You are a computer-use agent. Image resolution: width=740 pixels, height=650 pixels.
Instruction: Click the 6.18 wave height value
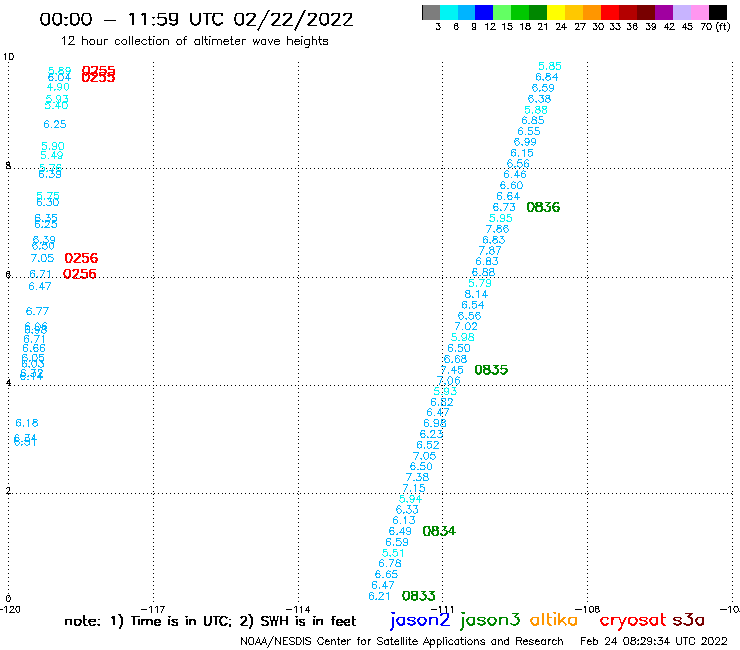(x=27, y=423)
